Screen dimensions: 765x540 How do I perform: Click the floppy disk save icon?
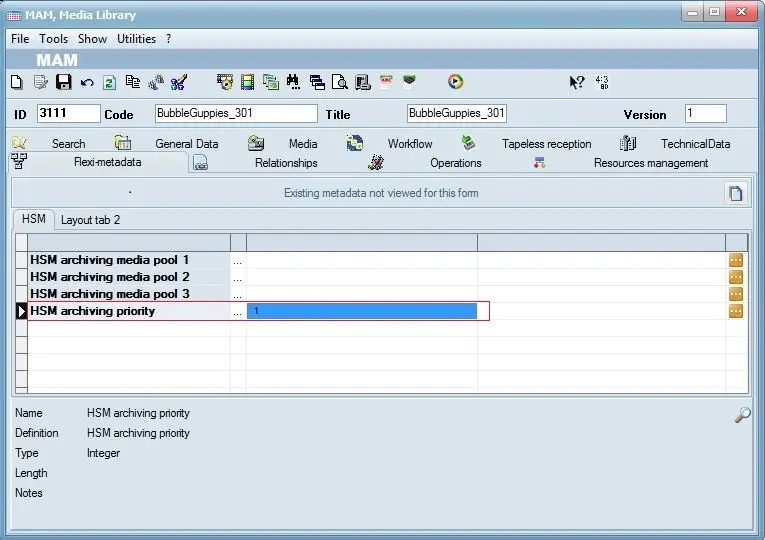point(63,82)
